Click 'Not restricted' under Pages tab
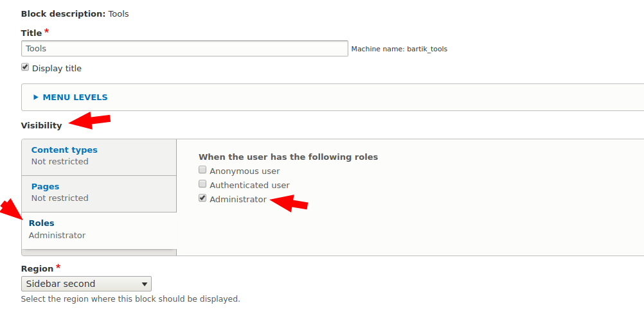644x312 pixels. tap(60, 198)
